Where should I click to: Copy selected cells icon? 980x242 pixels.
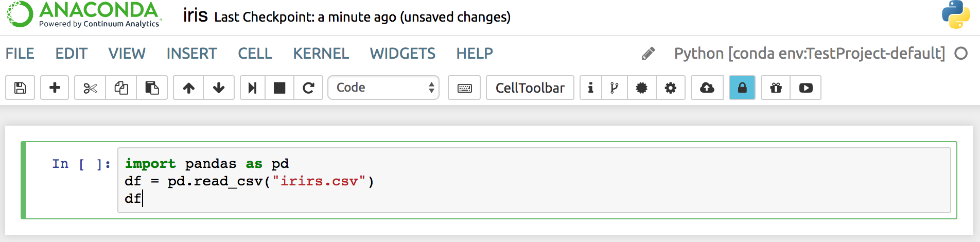pyautogui.click(x=121, y=88)
